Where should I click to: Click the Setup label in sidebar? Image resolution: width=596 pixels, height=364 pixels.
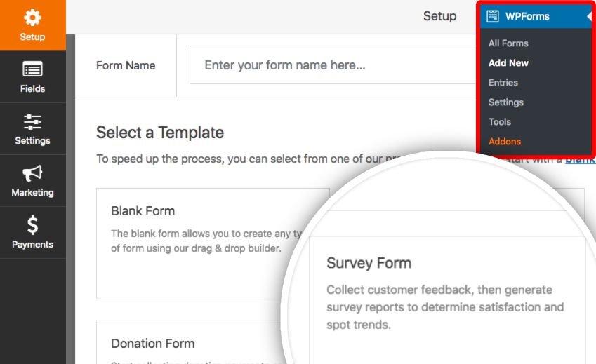(x=32, y=36)
